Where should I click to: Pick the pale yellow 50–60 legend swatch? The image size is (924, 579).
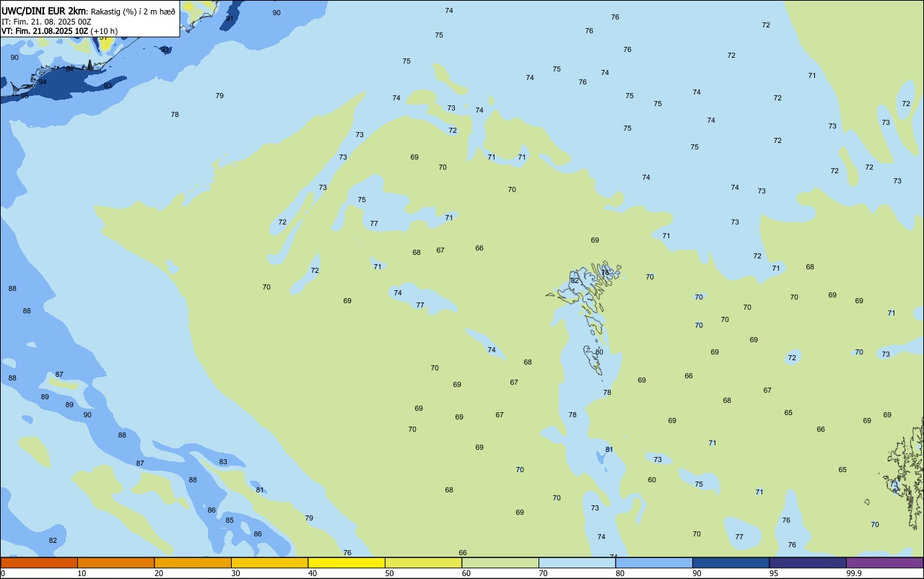[423, 562]
